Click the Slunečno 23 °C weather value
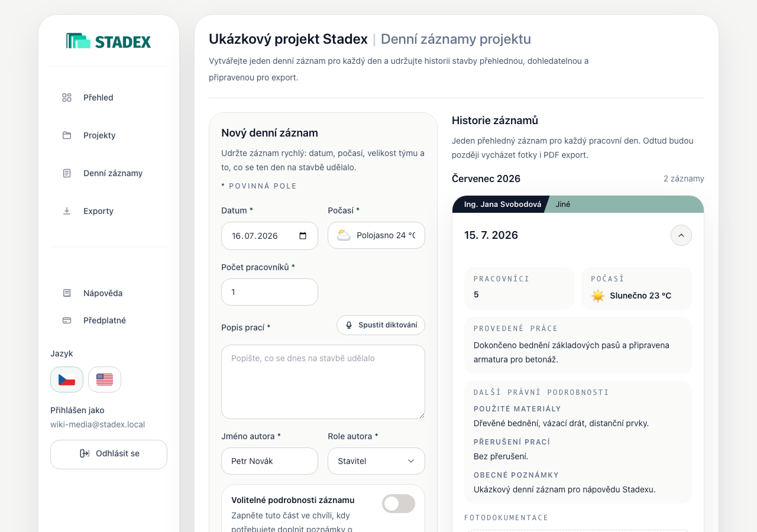The width and height of the screenshot is (757, 532). click(x=640, y=296)
